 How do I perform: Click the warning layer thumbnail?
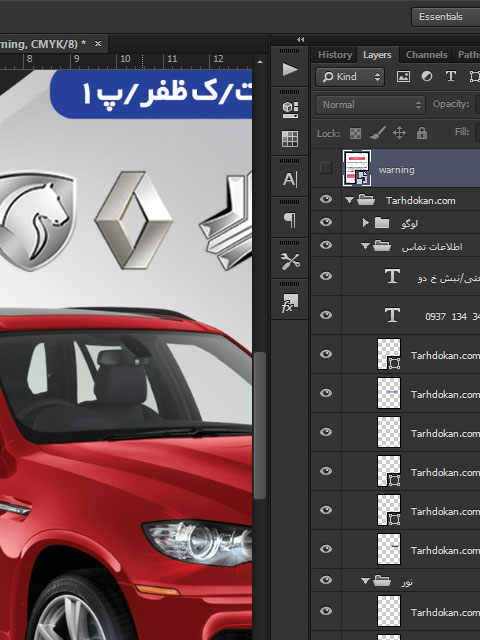[x=357, y=168]
